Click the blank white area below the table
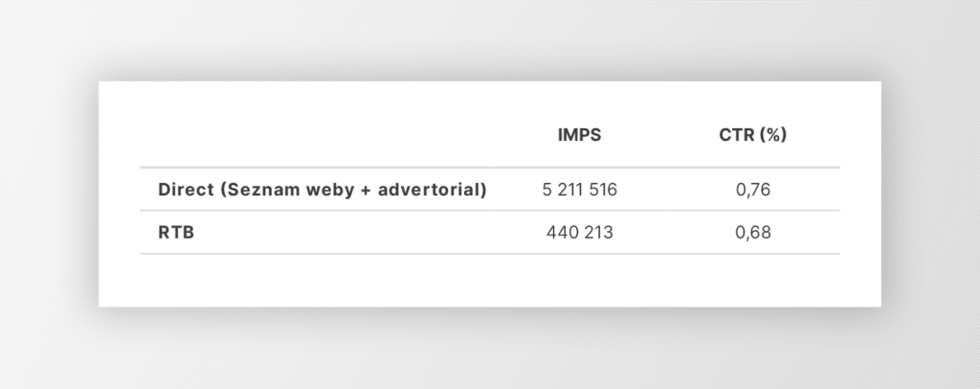The height and width of the screenshot is (389, 980). pos(489,282)
